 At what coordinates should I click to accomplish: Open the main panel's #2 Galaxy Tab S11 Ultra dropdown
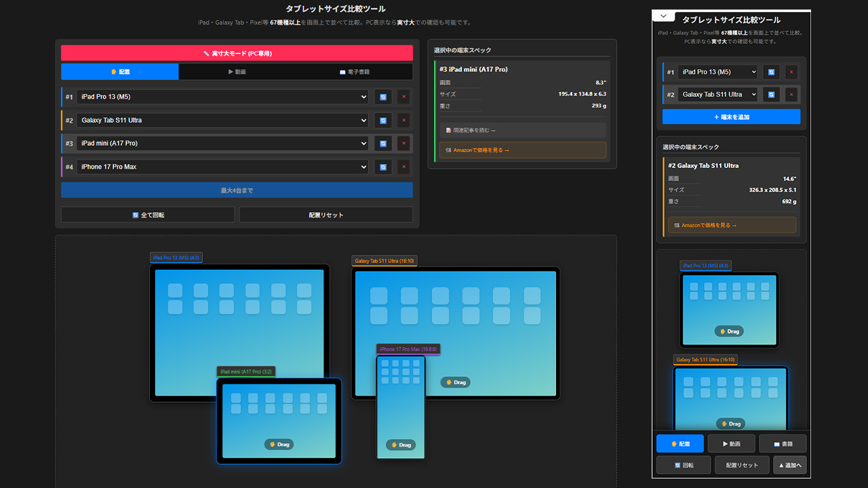222,121
